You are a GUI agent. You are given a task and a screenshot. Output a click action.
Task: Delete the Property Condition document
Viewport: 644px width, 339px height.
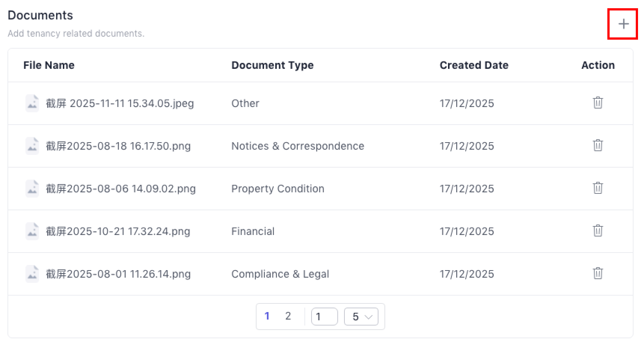tap(598, 188)
